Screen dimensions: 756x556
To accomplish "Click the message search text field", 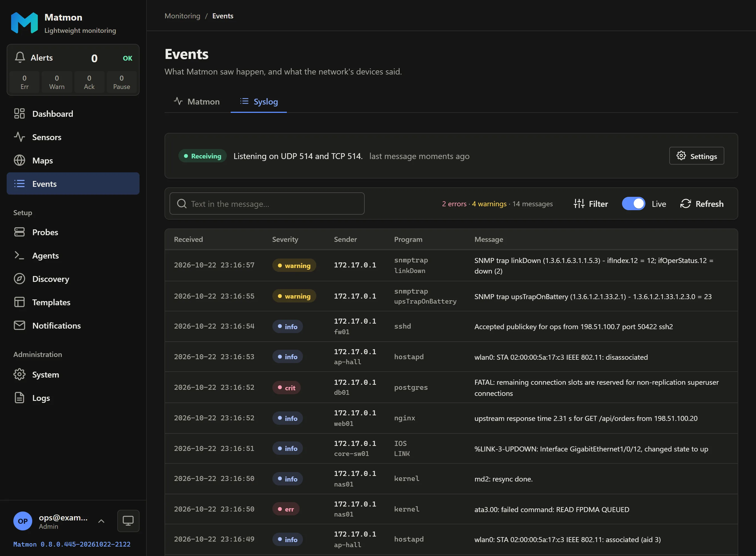I will click(x=267, y=203).
